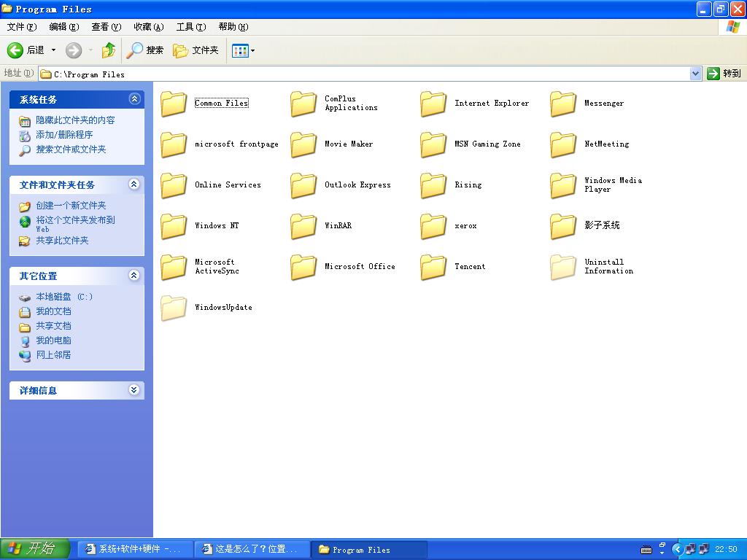Expand the address bar dropdown arrow
Viewport: 747px width, 560px height.
(695, 74)
